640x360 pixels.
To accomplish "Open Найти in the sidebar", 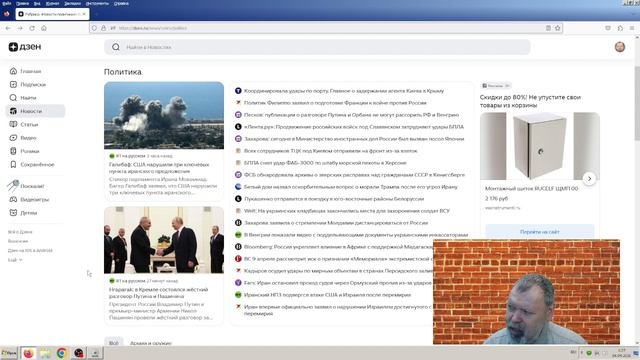I will coord(23,98).
